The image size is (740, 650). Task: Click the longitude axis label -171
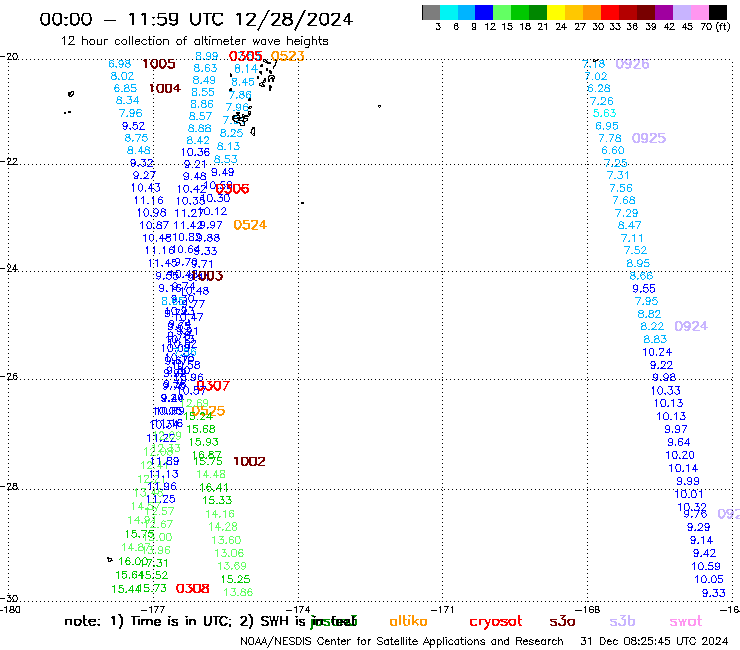pos(445,609)
